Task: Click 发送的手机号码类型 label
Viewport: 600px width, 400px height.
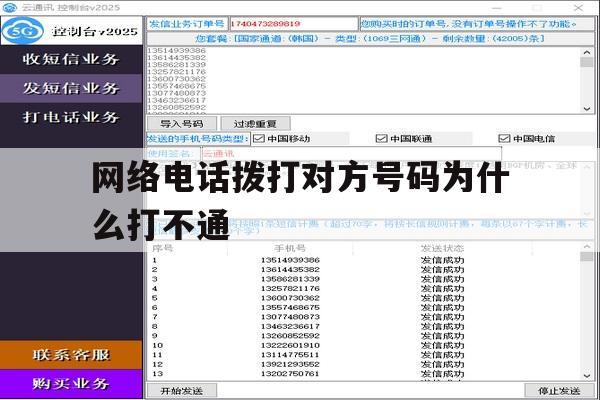Action: [198, 139]
